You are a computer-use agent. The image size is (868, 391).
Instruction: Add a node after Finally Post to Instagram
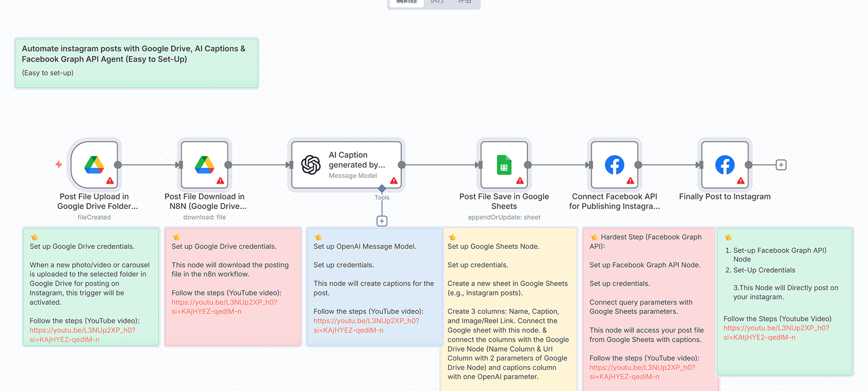tap(781, 165)
